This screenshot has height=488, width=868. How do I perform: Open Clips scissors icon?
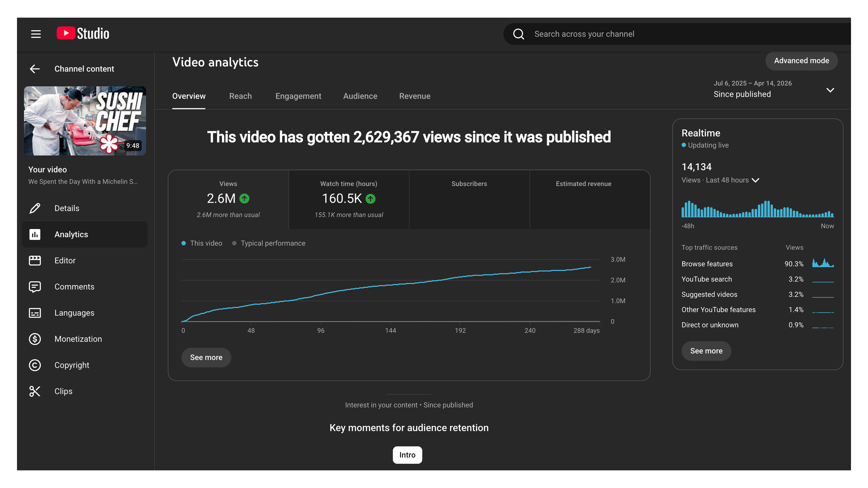35,391
